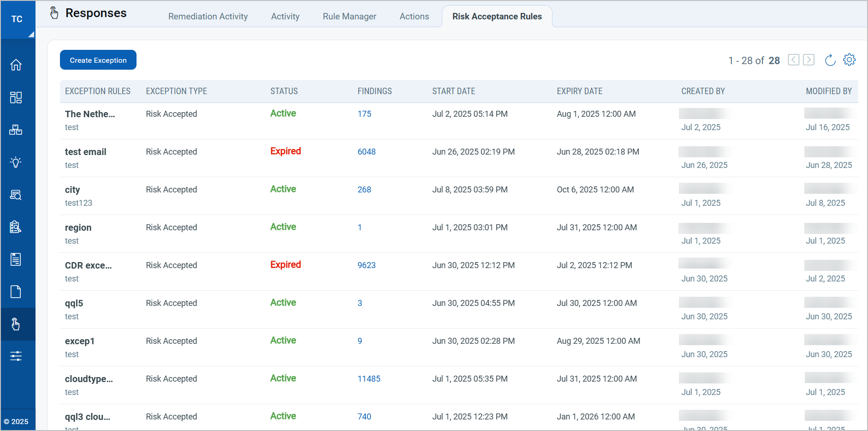Select the compliance clipboard-search icon
The height and width of the screenshot is (431, 868).
coord(16,227)
